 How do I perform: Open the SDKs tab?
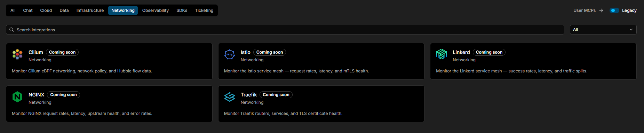[182, 10]
